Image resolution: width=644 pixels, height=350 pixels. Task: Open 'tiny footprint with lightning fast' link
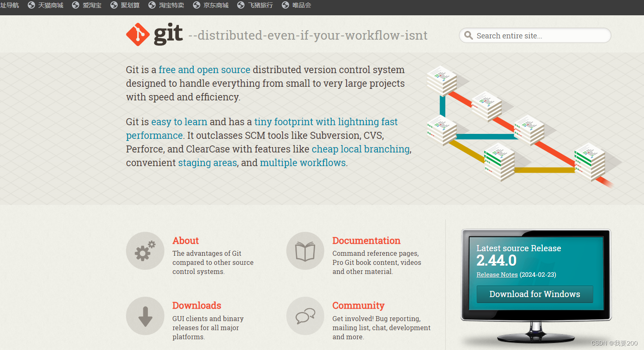pos(326,122)
